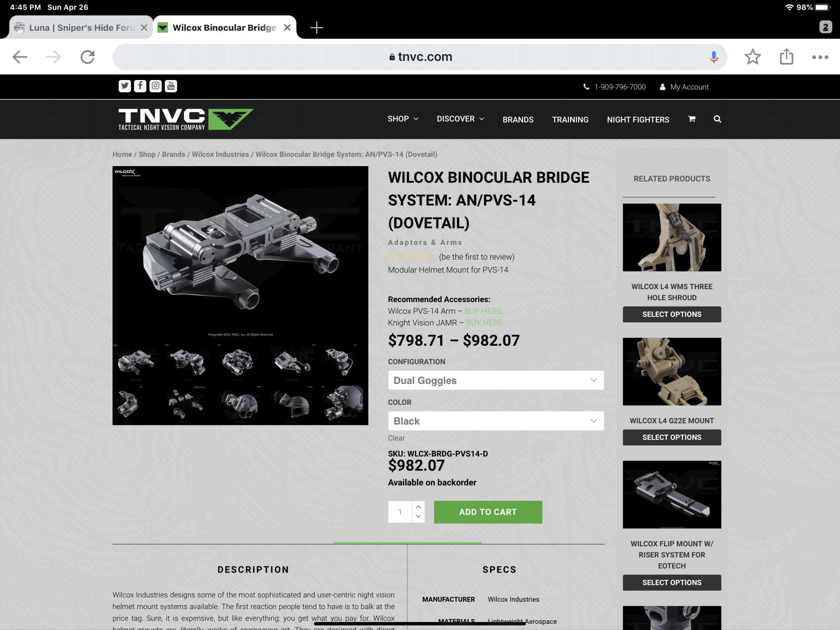Open the YouTube social icon

tap(171, 86)
